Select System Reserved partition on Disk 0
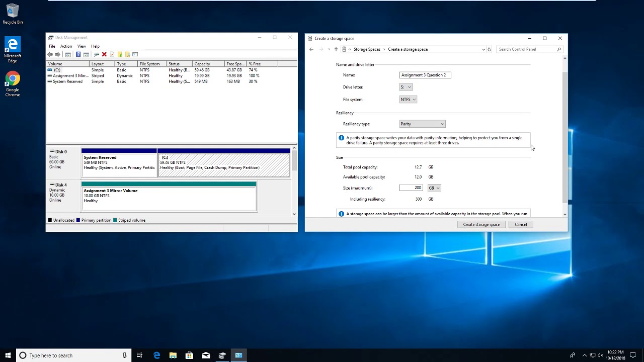 pos(119,163)
